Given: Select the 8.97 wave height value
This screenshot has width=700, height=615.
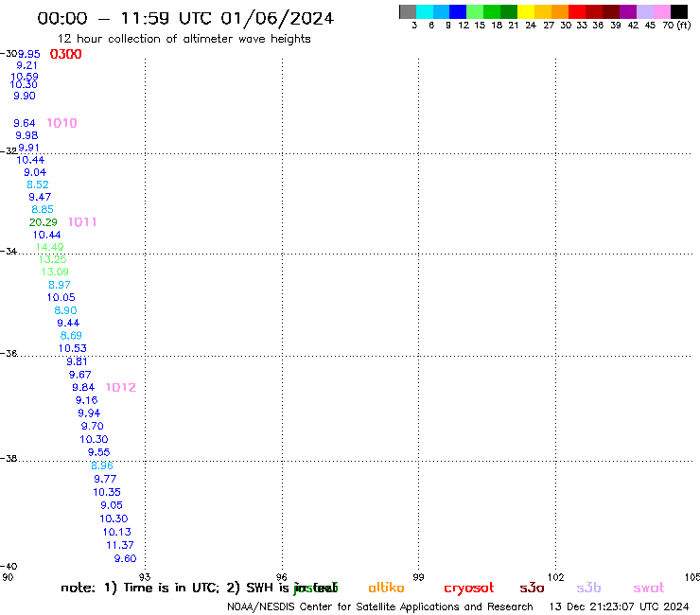Looking at the screenshot, I should [60, 285].
